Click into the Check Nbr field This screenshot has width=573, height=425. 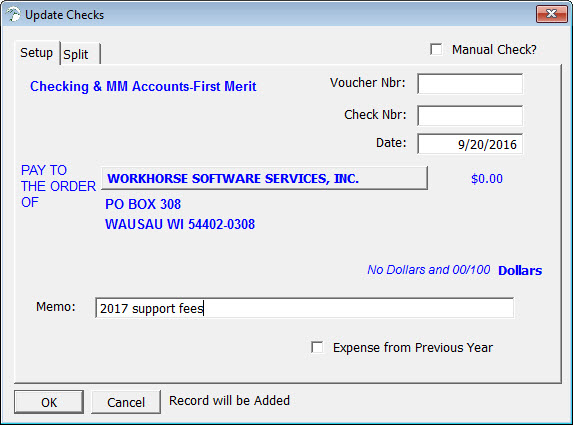coord(470,115)
